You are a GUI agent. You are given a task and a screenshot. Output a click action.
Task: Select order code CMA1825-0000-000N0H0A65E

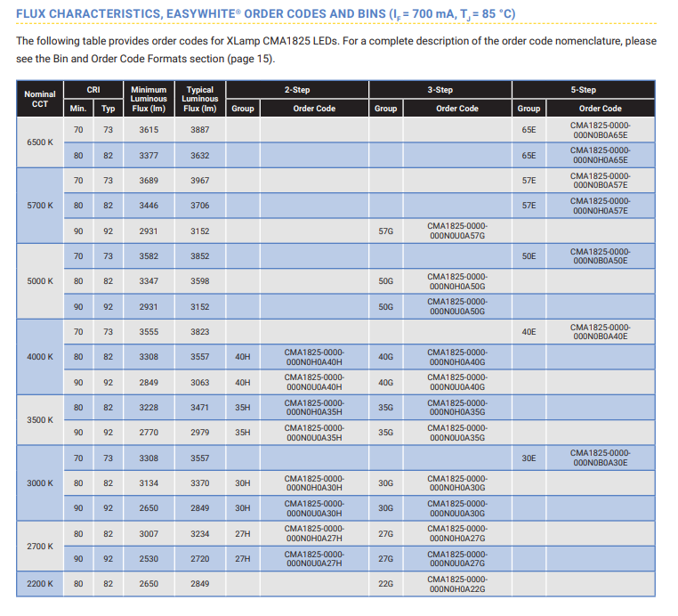click(x=601, y=155)
